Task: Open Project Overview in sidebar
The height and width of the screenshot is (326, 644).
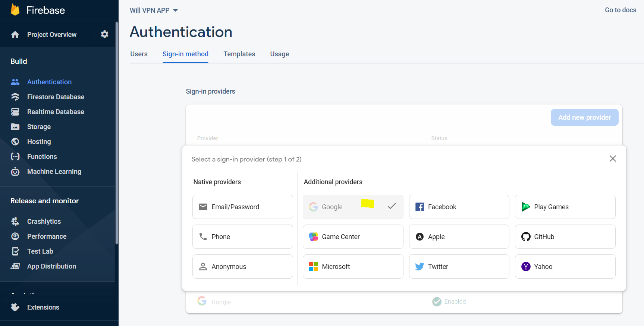Action: [52, 35]
